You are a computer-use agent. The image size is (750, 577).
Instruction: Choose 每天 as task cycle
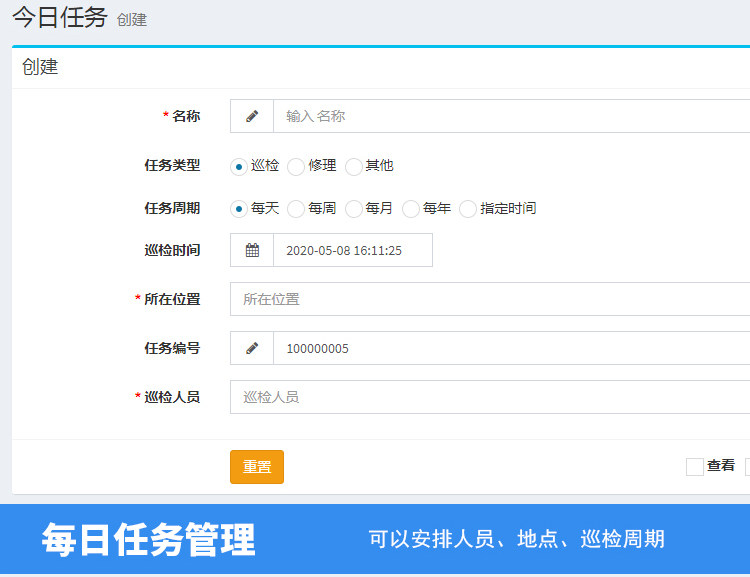click(239, 209)
